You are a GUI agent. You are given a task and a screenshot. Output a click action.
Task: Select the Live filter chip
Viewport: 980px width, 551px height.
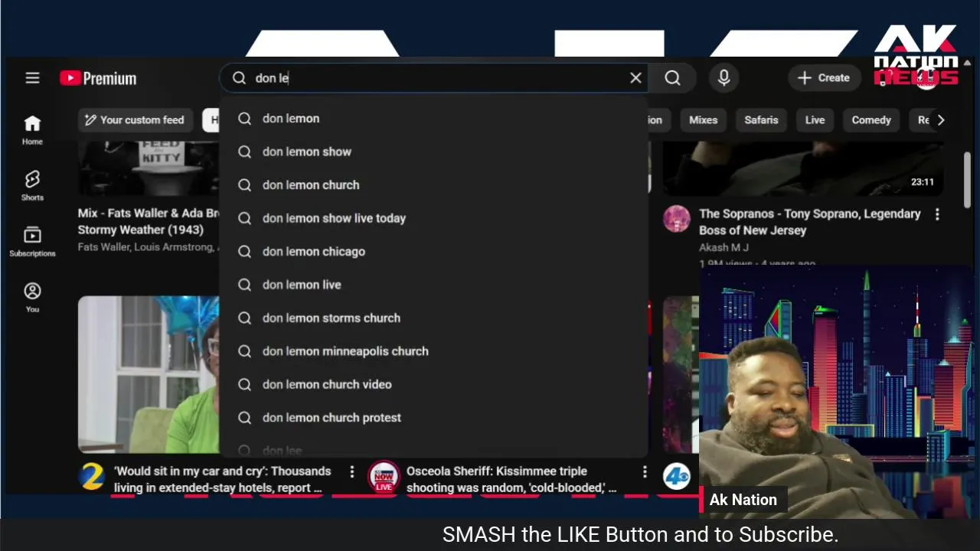tap(815, 120)
